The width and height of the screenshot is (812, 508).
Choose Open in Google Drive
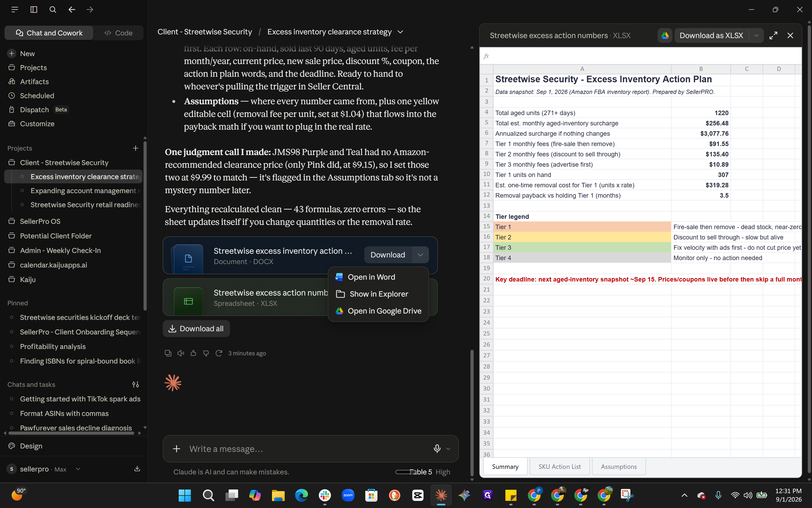pyautogui.click(x=378, y=311)
